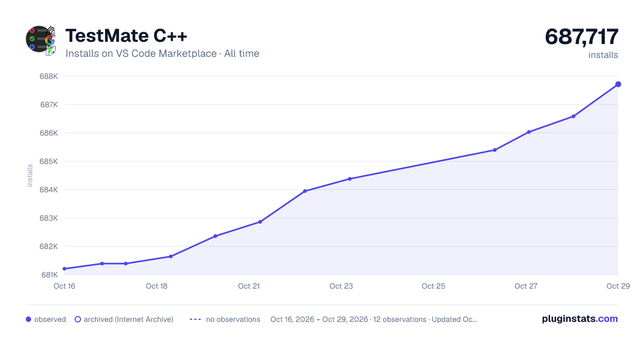644x338 pixels.
Task: Select the first Oct 16 data point
Action: [x=64, y=269]
